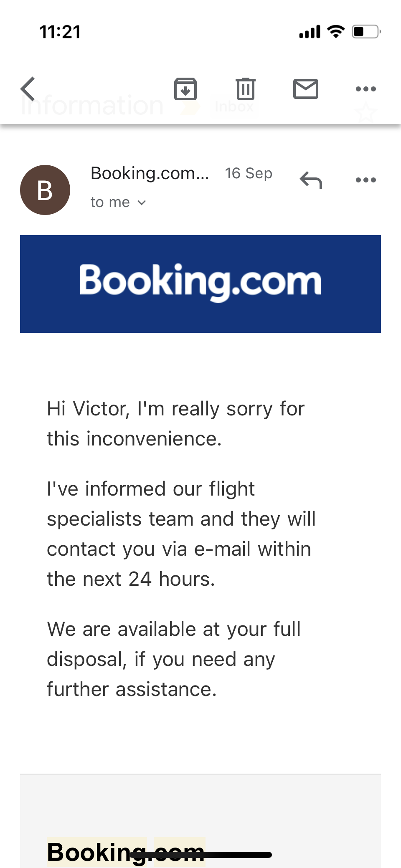Image resolution: width=401 pixels, height=868 pixels.
Task: Tap the flight specialists team paragraph
Action: click(180, 534)
